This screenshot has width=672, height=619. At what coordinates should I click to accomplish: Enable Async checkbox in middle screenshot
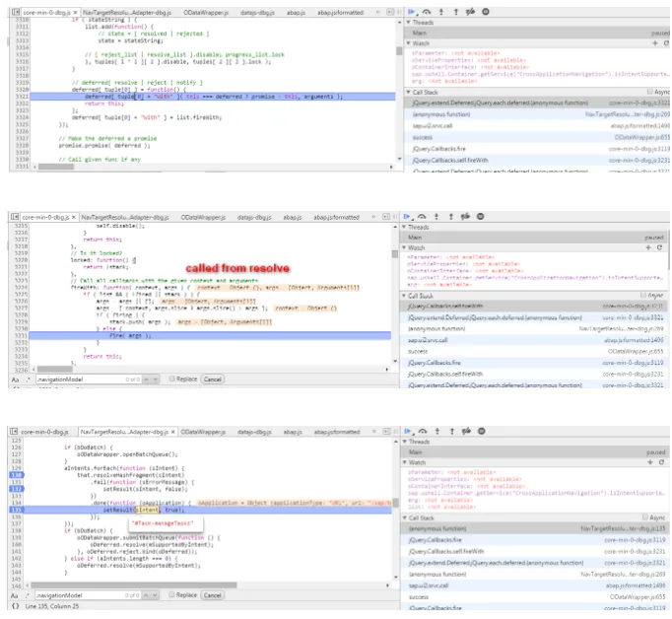pyautogui.click(x=643, y=296)
